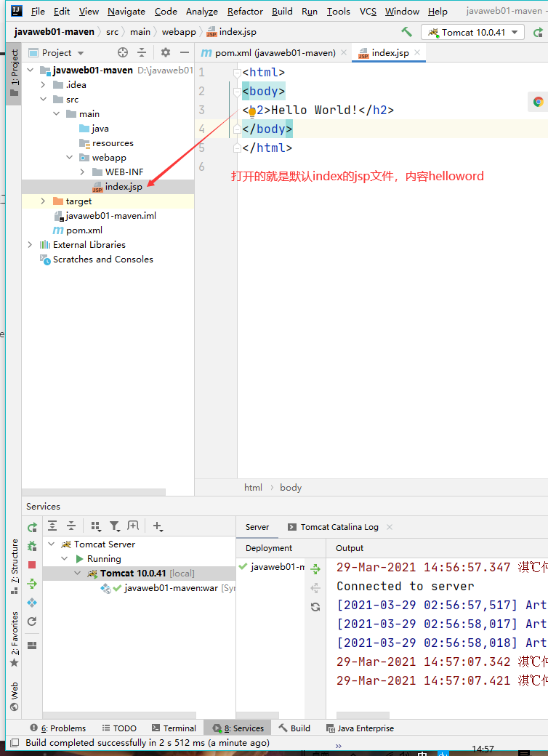Click the yellow lightbulb intention icon
548x756 pixels.
(252, 113)
